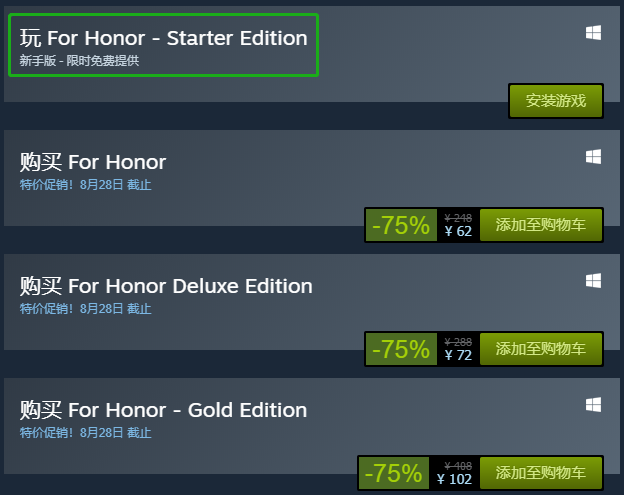Click 购买 For Honor package title
The width and height of the screenshot is (624, 495).
pyautogui.click(x=93, y=162)
